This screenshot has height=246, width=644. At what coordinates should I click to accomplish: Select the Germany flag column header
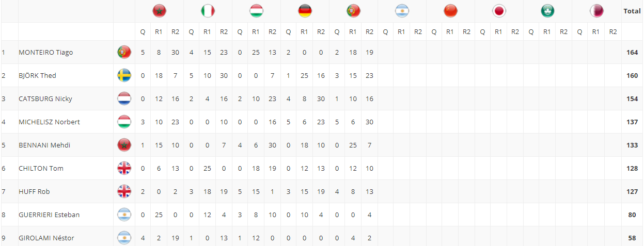tap(305, 11)
